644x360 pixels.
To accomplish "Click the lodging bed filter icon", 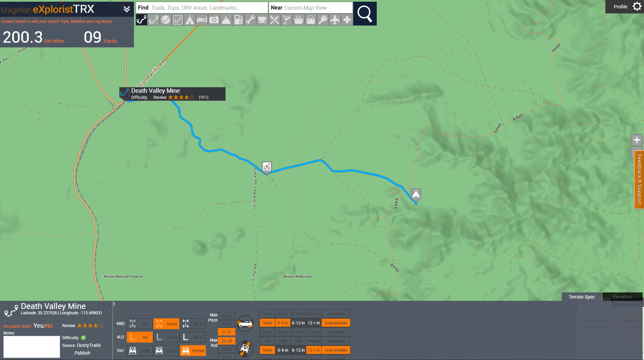I will pyautogui.click(x=202, y=20).
